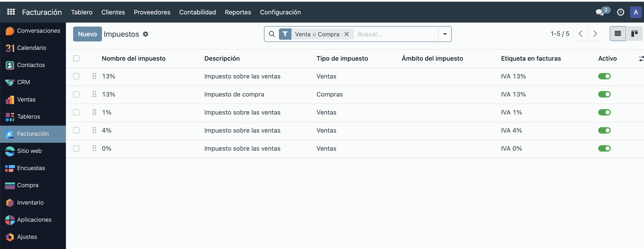Select the 13% Compras row checkbox
This screenshot has width=644, height=249.
tap(76, 95)
